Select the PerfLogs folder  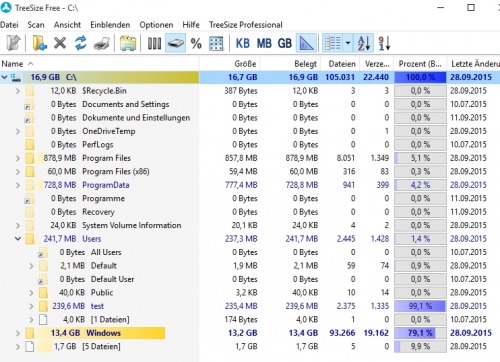coord(98,145)
